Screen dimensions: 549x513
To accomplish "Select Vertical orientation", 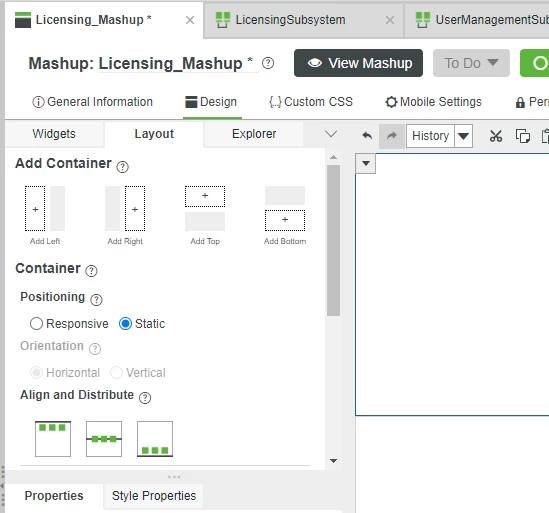I will point(116,373).
